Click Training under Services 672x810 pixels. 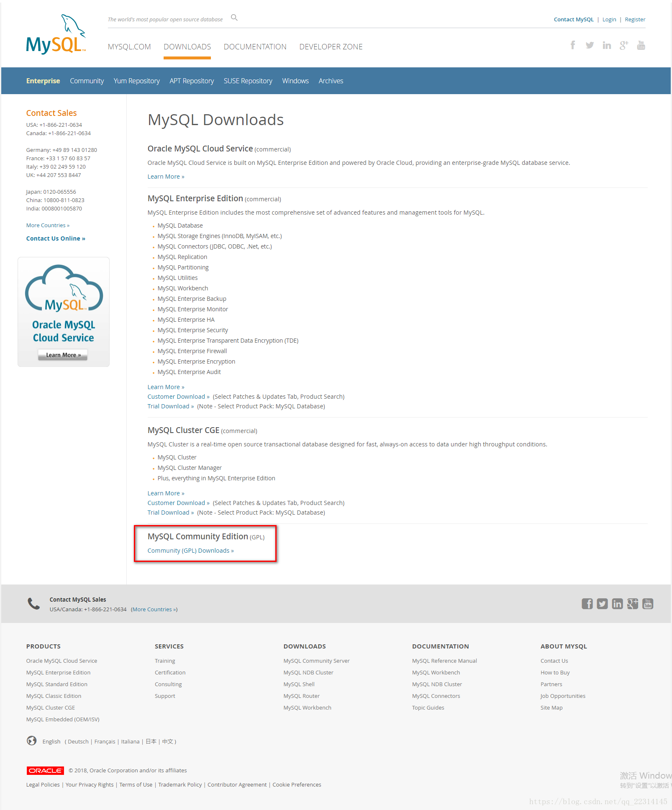[165, 661]
